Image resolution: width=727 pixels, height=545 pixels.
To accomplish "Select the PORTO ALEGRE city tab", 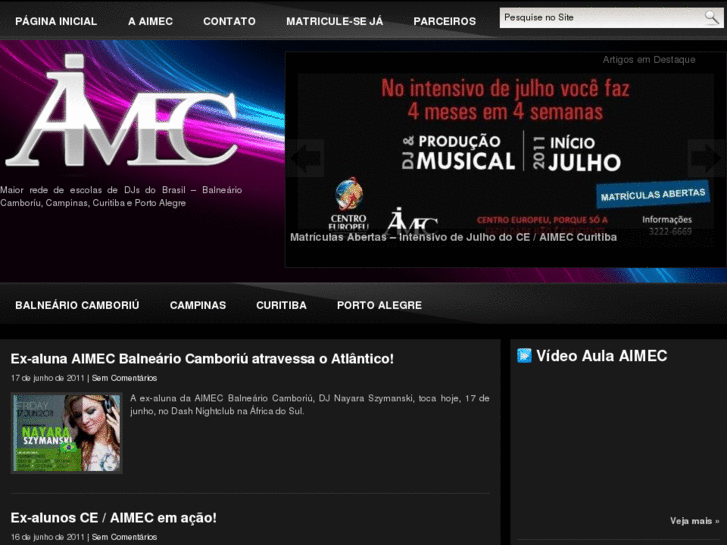I will [379, 305].
